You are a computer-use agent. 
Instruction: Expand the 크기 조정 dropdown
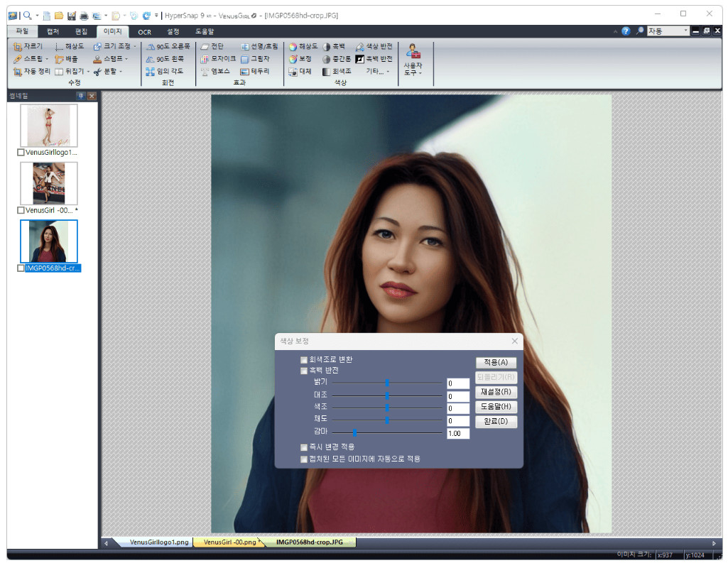tap(134, 46)
